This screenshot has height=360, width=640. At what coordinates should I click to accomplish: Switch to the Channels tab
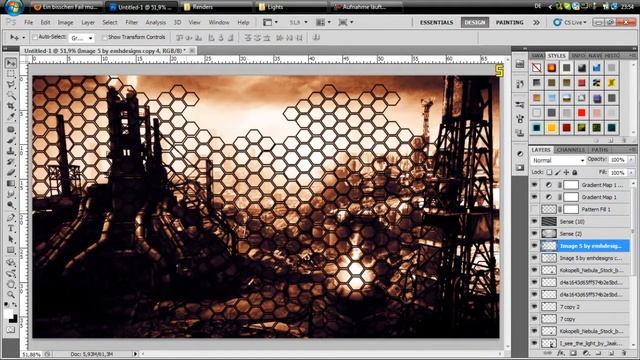[571, 150]
